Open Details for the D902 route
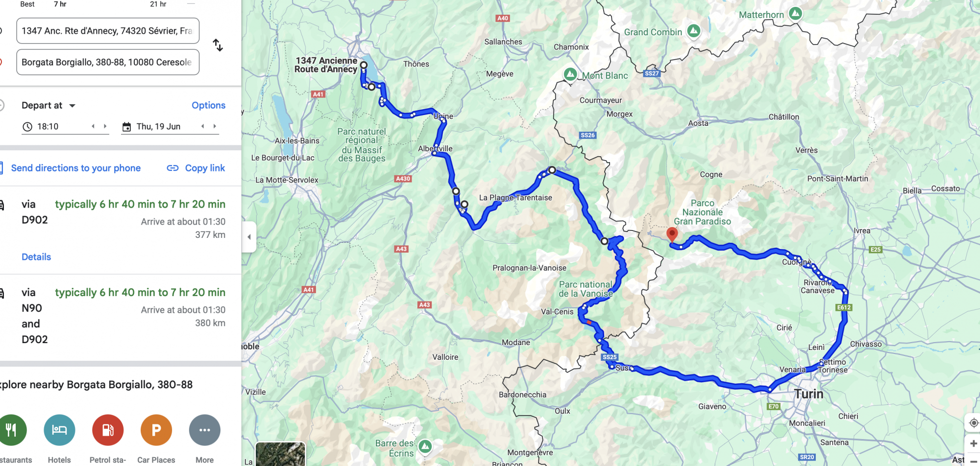 click(x=36, y=257)
